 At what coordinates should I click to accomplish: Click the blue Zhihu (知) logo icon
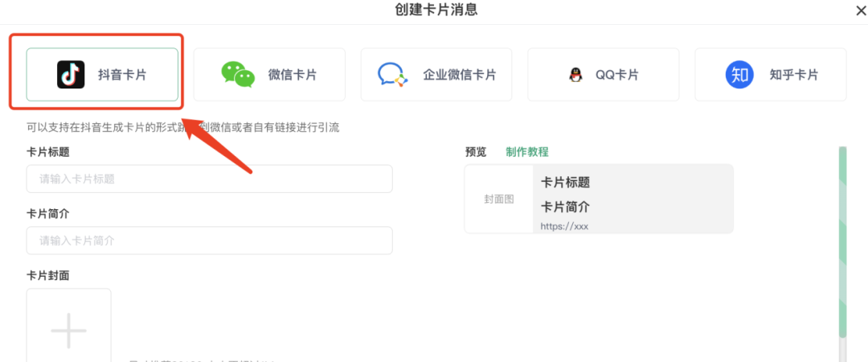point(739,75)
